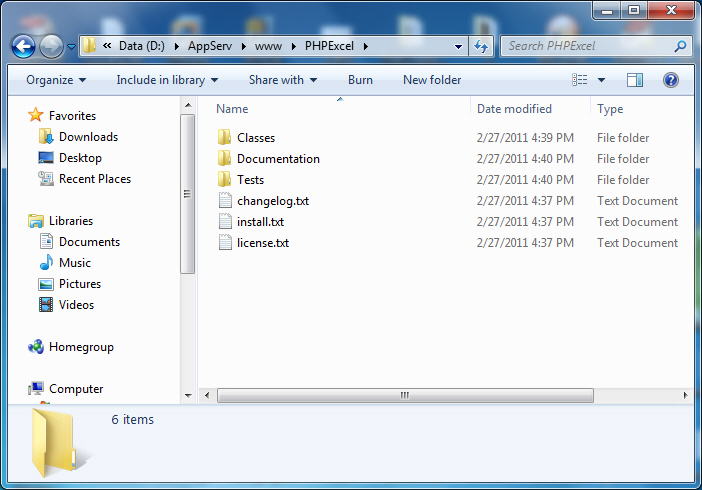Open the Videos library

(x=76, y=305)
